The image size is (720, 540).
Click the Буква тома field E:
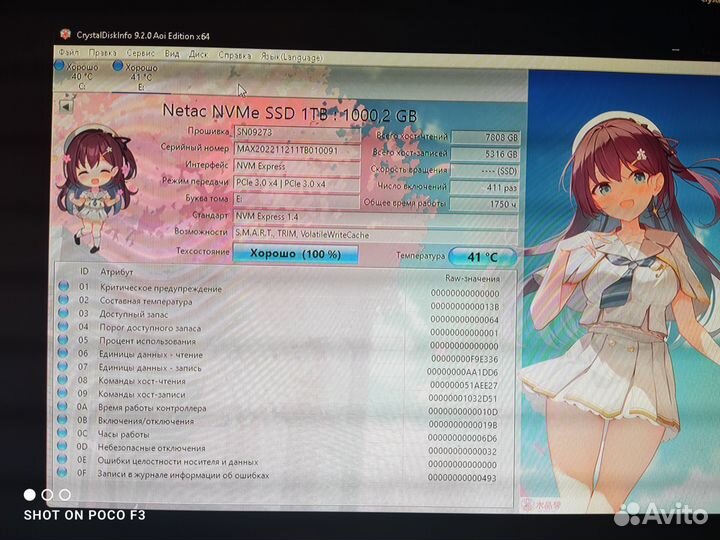tap(297, 200)
